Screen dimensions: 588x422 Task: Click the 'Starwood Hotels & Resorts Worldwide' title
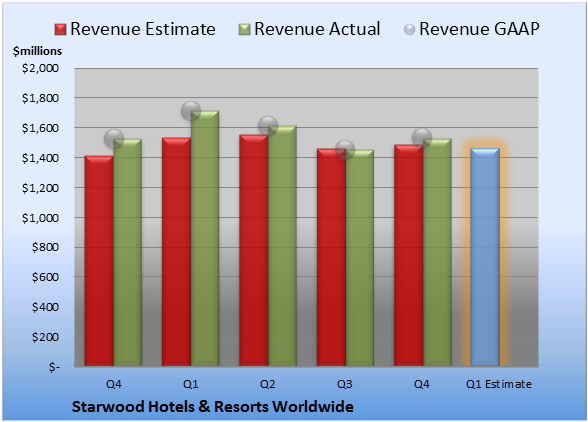(x=213, y=407)
